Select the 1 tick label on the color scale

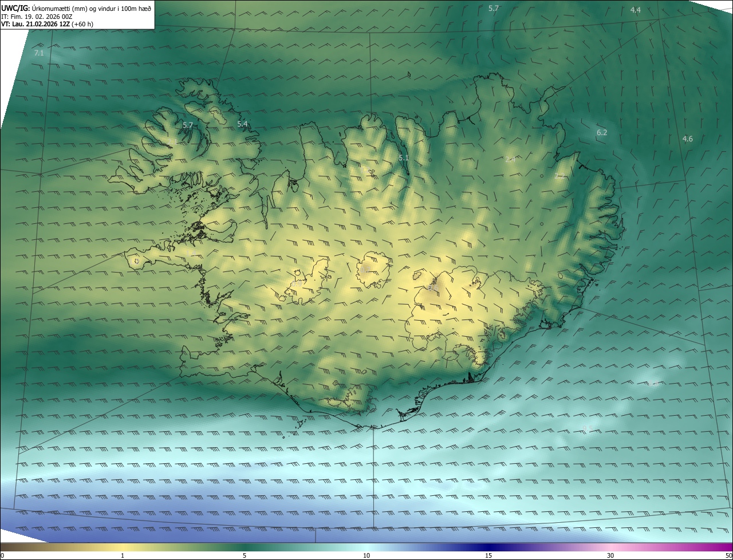click(123, 555)
